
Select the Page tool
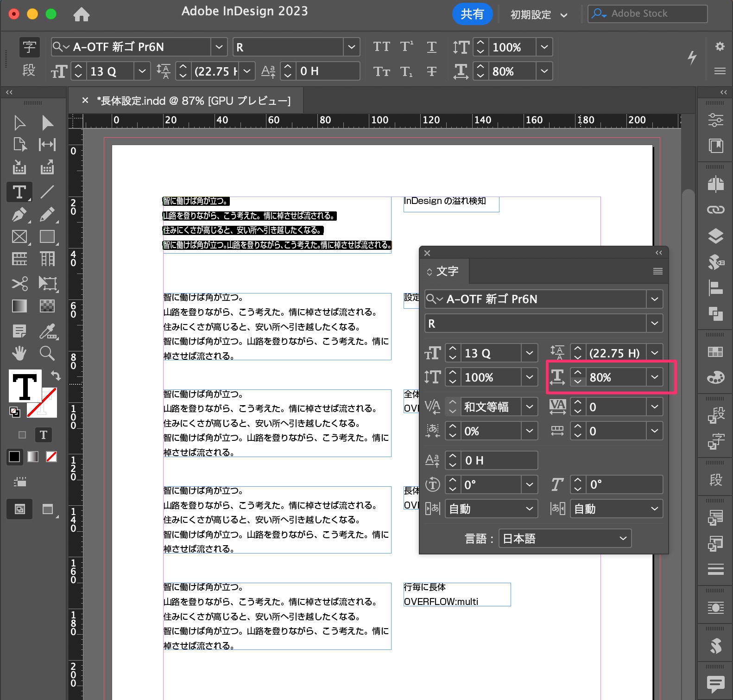[19, 145]
